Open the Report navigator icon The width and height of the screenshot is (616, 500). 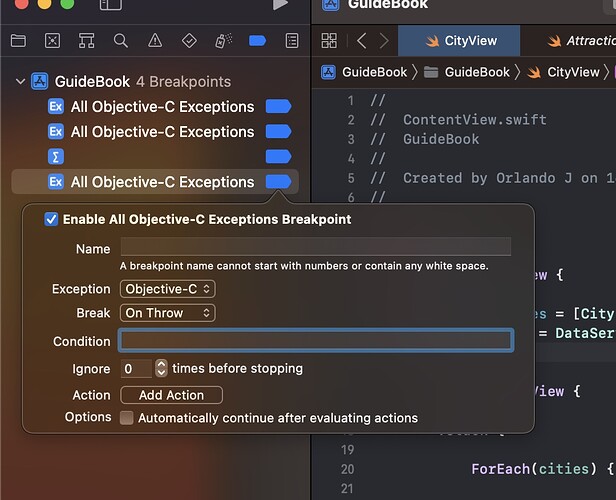click(292, 40)
